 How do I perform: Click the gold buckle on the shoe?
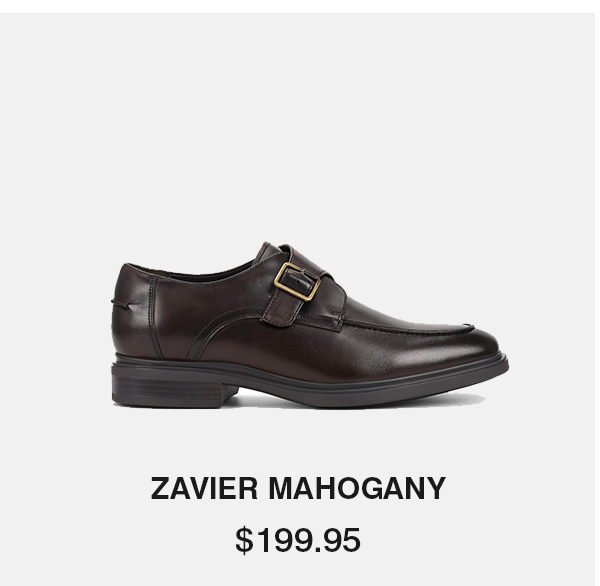[x=297, y=281]
